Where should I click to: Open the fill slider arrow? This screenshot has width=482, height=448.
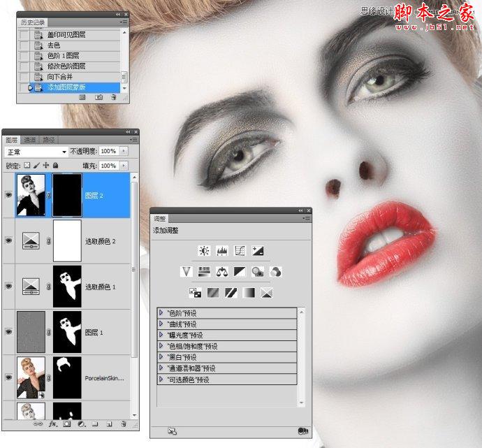pos(124,166)
